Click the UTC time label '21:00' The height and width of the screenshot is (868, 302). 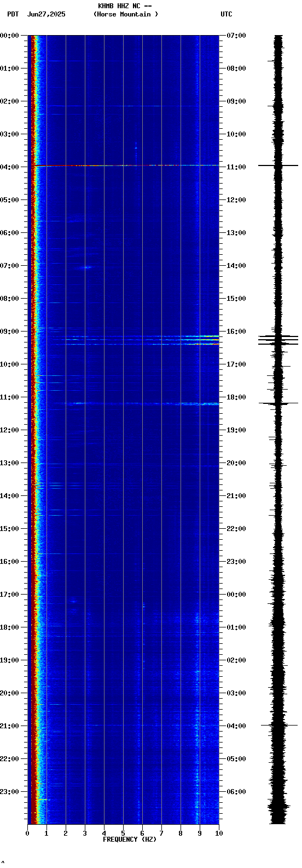[x=236, y=496]
